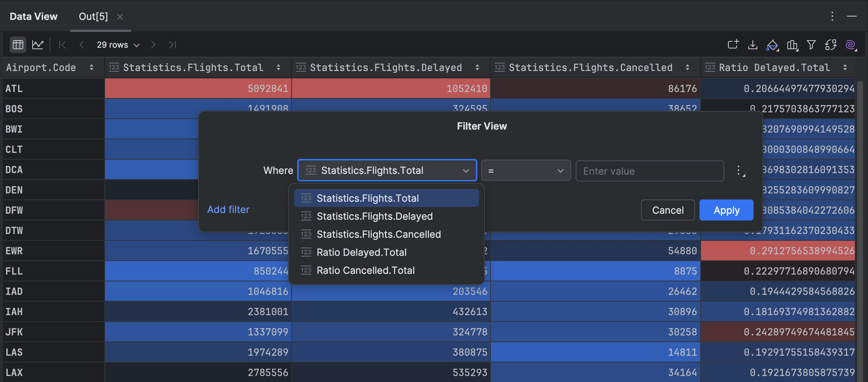Open the AI assistant swirl icon
The height and width of the screenshot is (382, 868).
850,45
